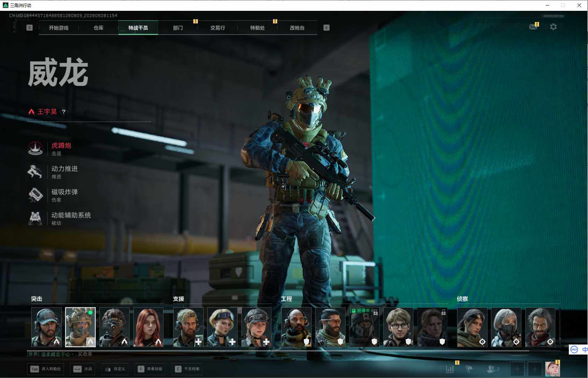Click the 工程 class label
This screenshot has width=588, height=378.
(x=287, y=299)
